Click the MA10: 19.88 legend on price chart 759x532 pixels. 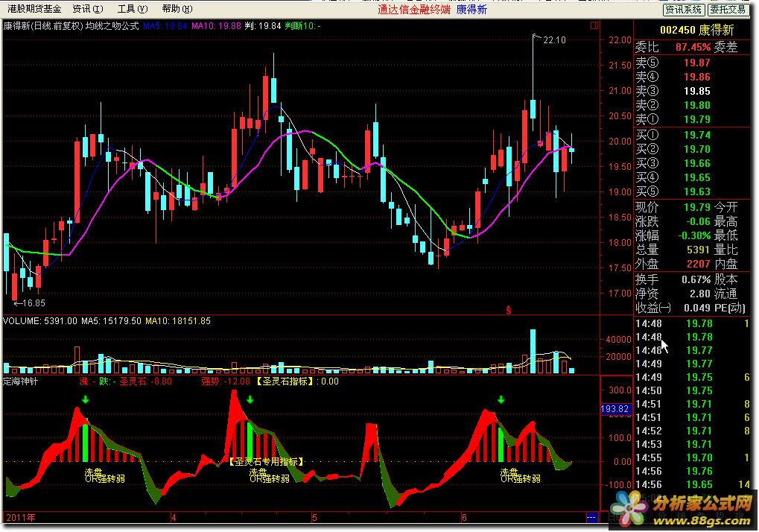click(x=216, y=25)
